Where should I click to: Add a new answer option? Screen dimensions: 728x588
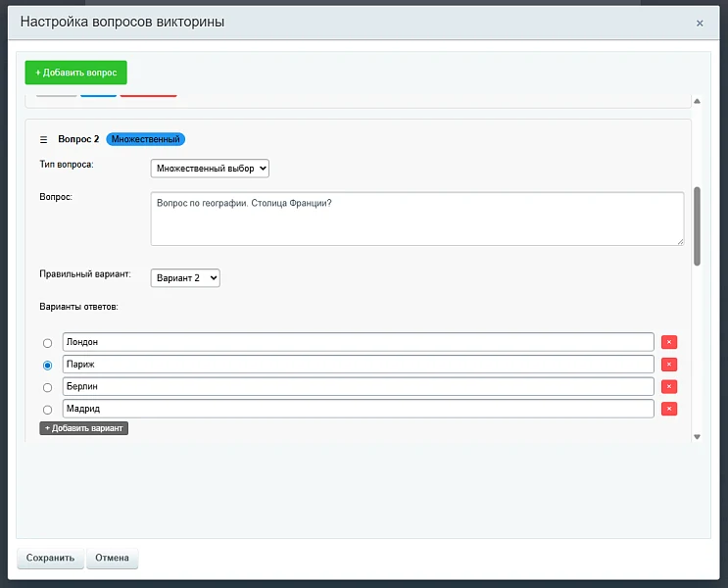point(83,428)
